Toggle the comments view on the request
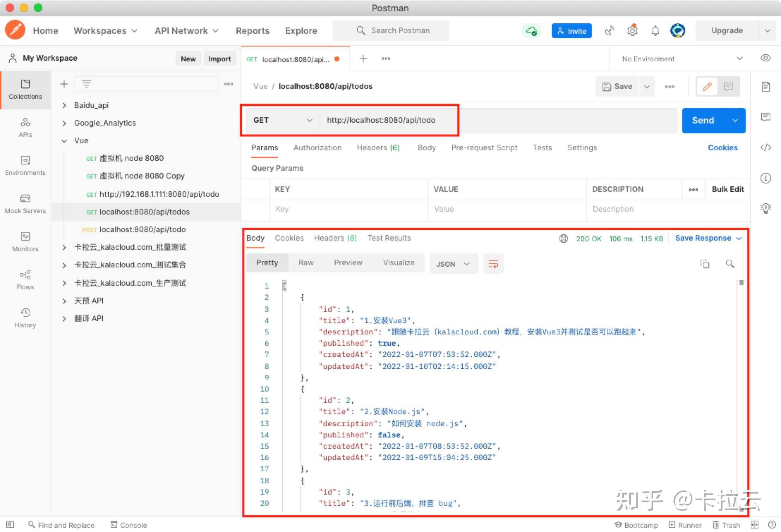The width and height of the screenshot is (781, 532). (728, 86)
